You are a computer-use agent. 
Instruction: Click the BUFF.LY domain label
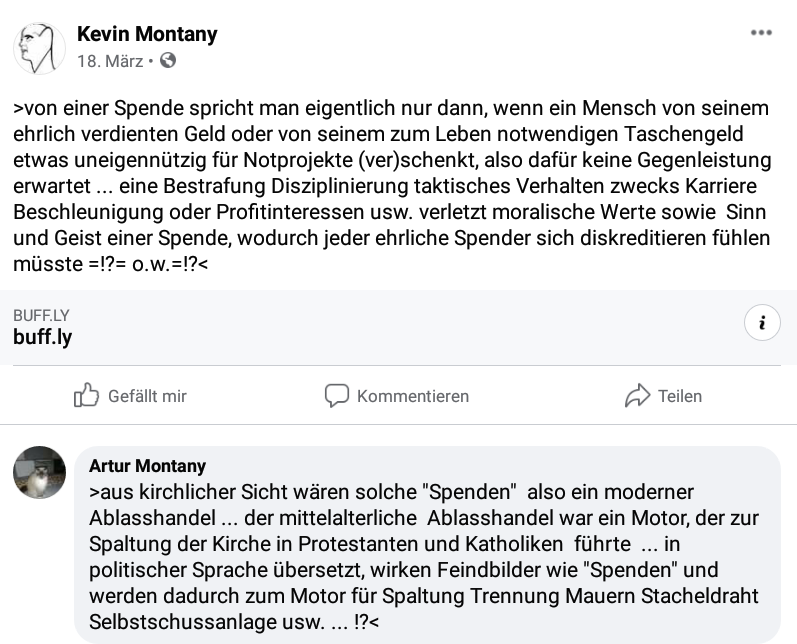coord(41,315)
